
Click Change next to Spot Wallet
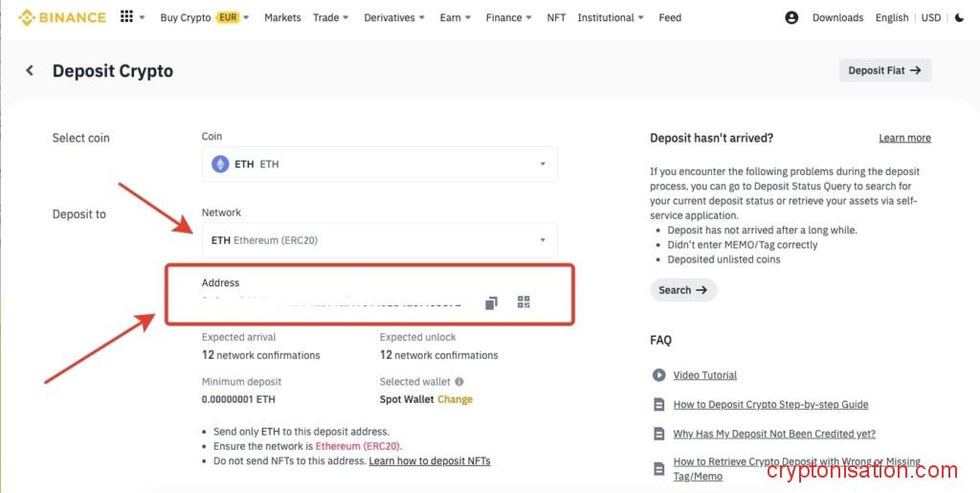(455, 399)
